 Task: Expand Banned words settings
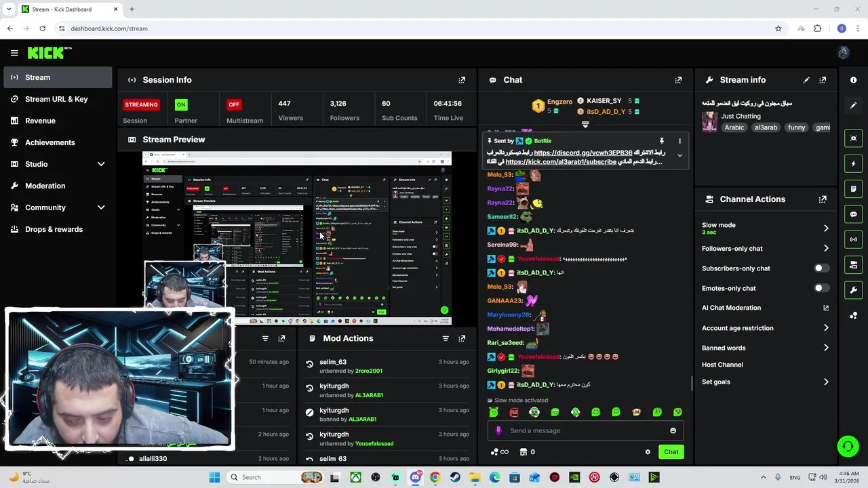click(x=826, y=348)
